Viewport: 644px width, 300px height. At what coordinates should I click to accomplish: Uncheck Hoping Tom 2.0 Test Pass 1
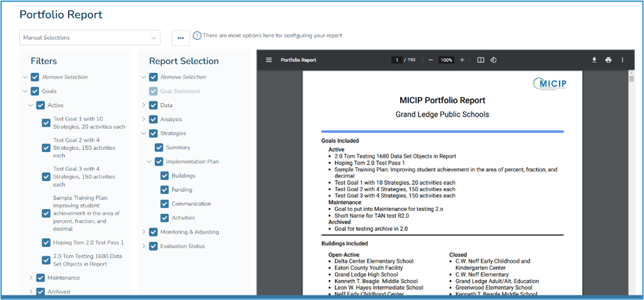[46, 243]
